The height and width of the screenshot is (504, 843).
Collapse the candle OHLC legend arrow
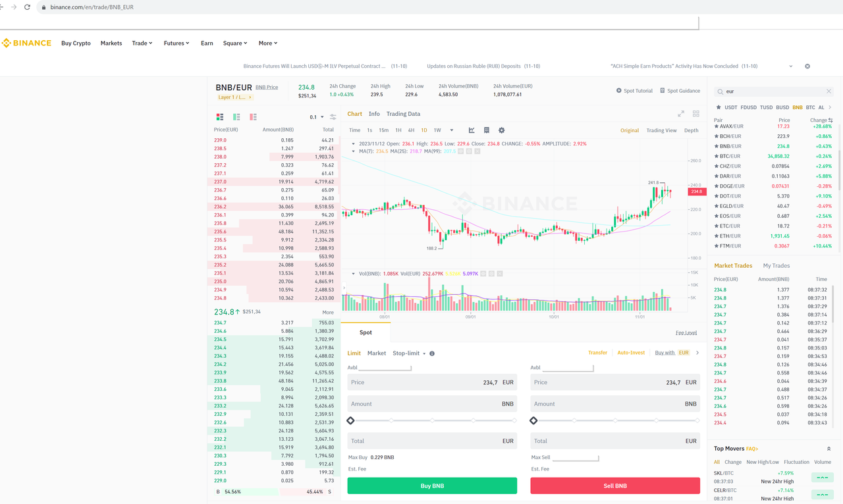pos(354,143)
